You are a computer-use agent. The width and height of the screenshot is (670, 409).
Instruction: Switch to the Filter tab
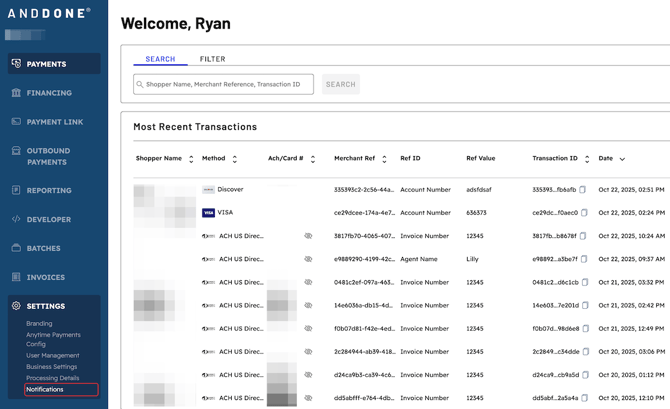212,59
